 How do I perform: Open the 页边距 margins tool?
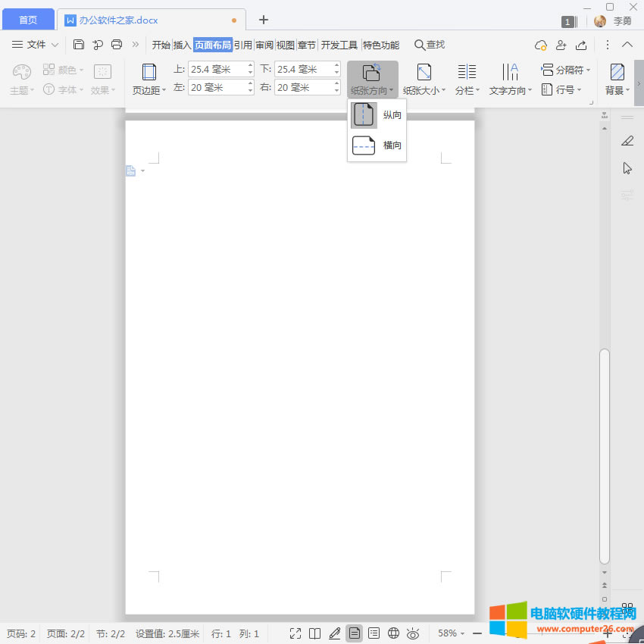tap(149, 80)
